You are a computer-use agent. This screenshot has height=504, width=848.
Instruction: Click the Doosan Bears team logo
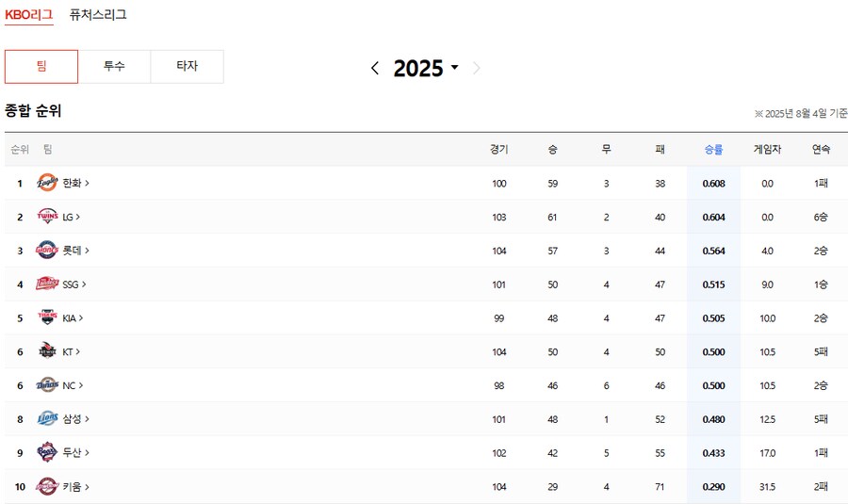coord(47,452)
